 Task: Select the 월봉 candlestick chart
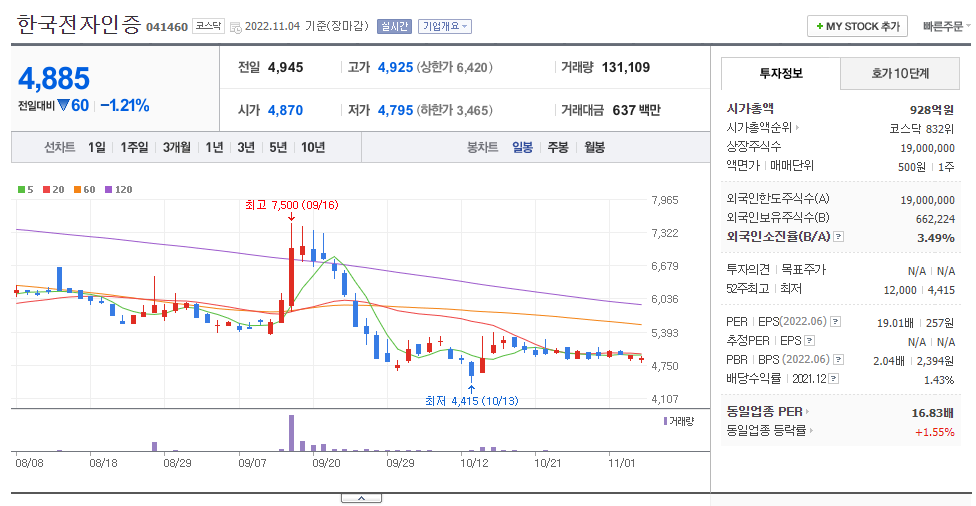pos(594,148)
